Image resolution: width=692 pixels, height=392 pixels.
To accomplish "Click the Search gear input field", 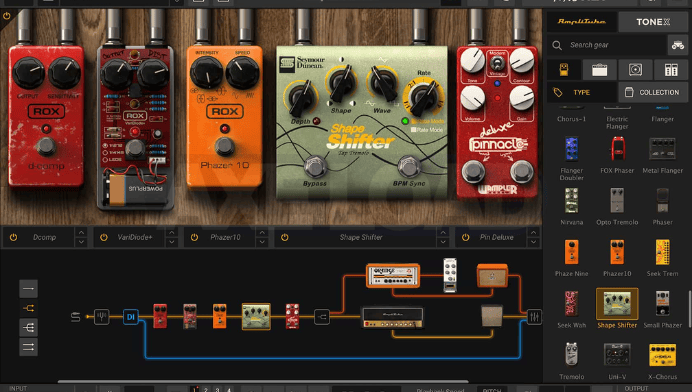I will point(607,45).
